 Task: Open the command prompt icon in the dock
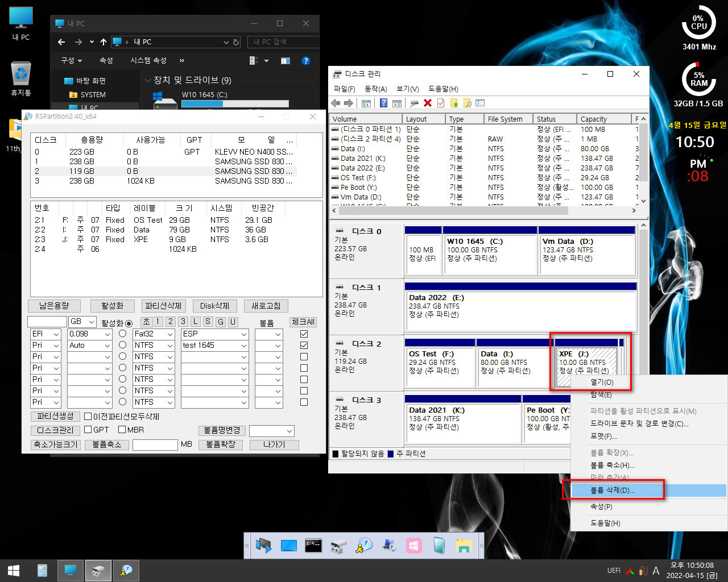pos(313,546)
